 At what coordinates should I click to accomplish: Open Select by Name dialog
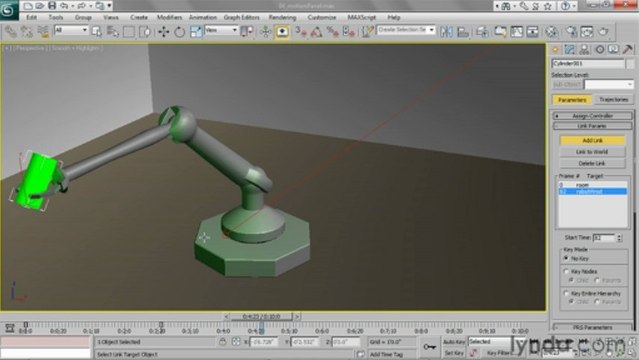pyautogui.click(x=112, y=31)
